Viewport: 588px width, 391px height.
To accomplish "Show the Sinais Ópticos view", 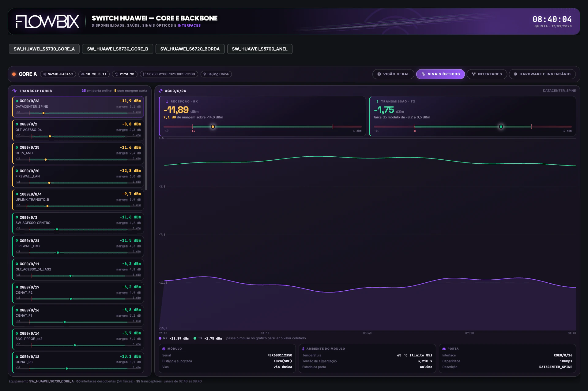I will point(440,74).
